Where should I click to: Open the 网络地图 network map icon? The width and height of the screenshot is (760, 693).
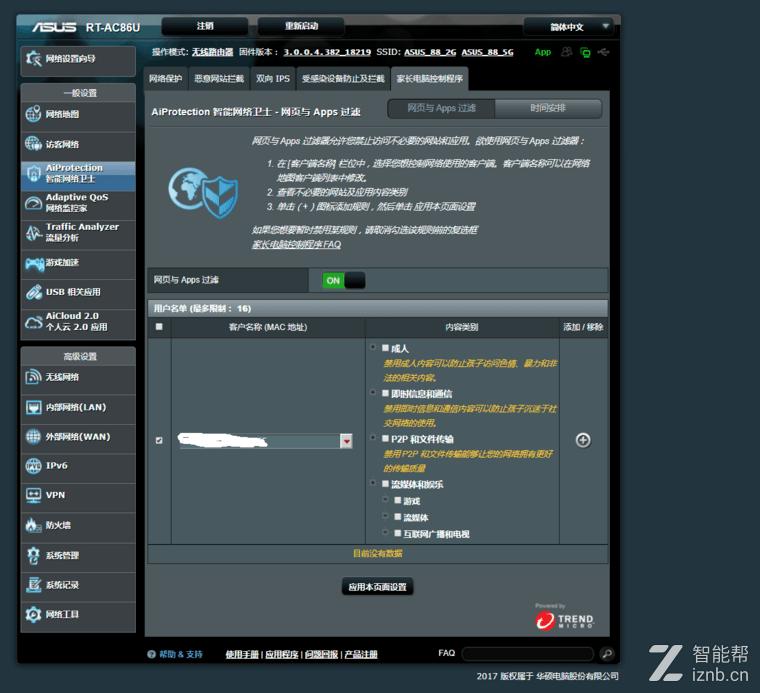pyautogui.click(x=33, y=114)
